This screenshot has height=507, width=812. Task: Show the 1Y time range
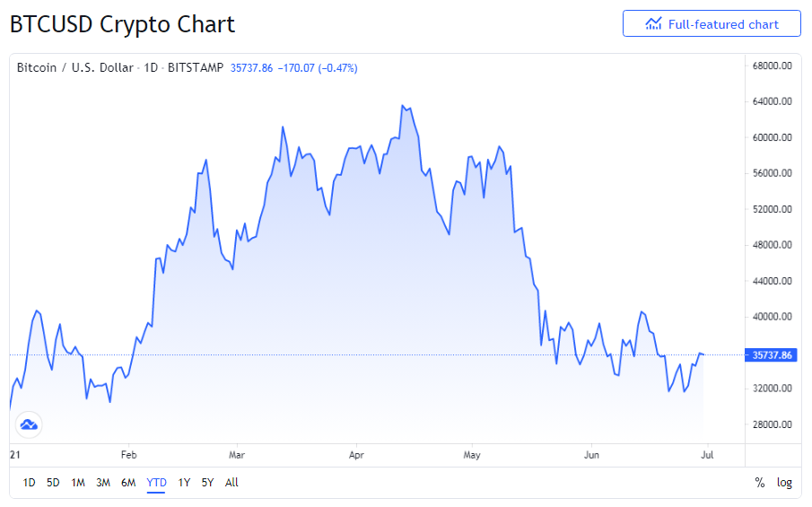(184, 483)
